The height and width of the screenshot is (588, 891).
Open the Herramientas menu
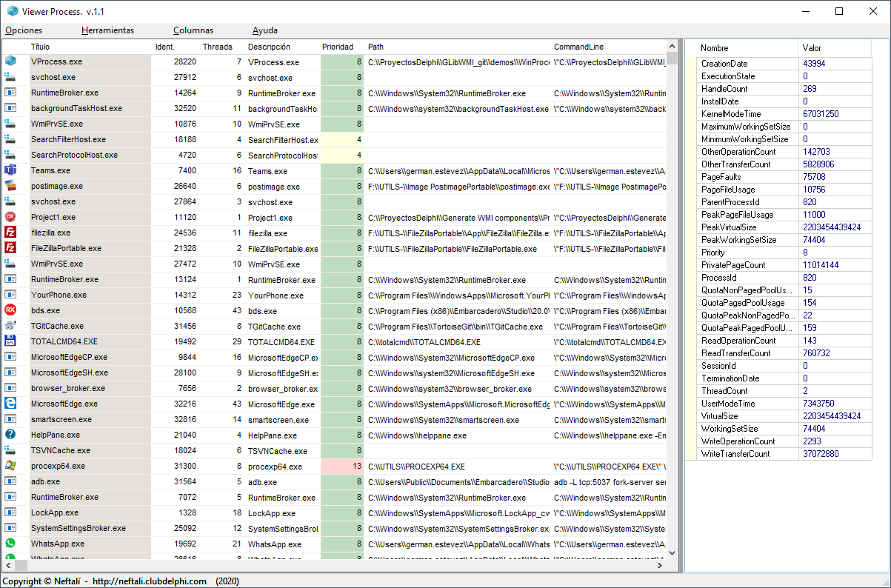(x=108, y=30)
